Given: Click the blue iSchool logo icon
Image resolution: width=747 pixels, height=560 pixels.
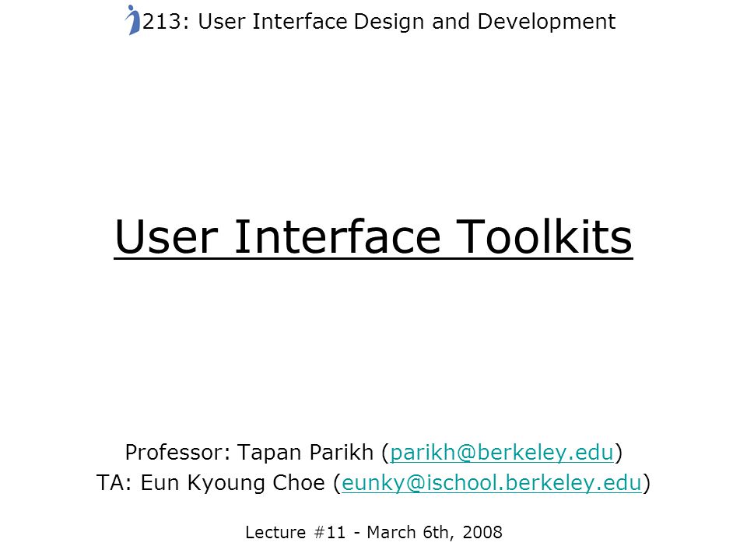Looking at the screenshot, I should (x=133, y=20).
